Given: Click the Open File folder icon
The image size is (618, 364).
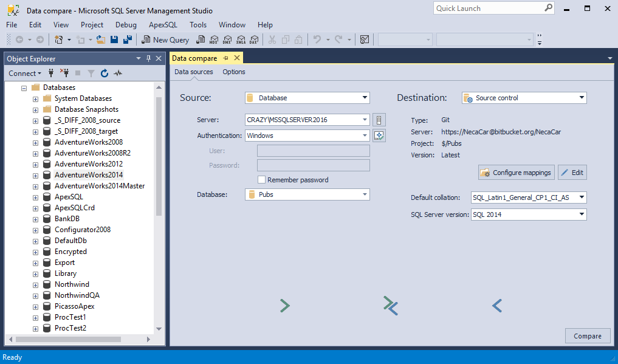Looking at the screenshot, I should (101, 39).
